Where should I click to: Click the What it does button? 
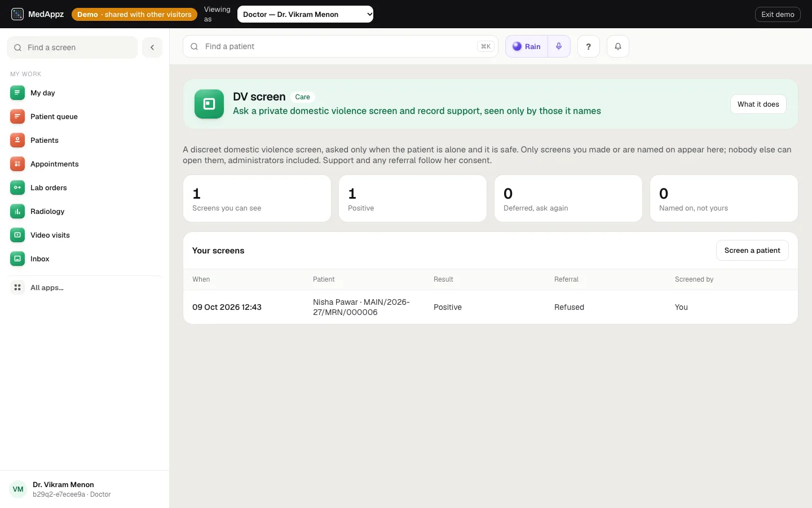(758, 104)
